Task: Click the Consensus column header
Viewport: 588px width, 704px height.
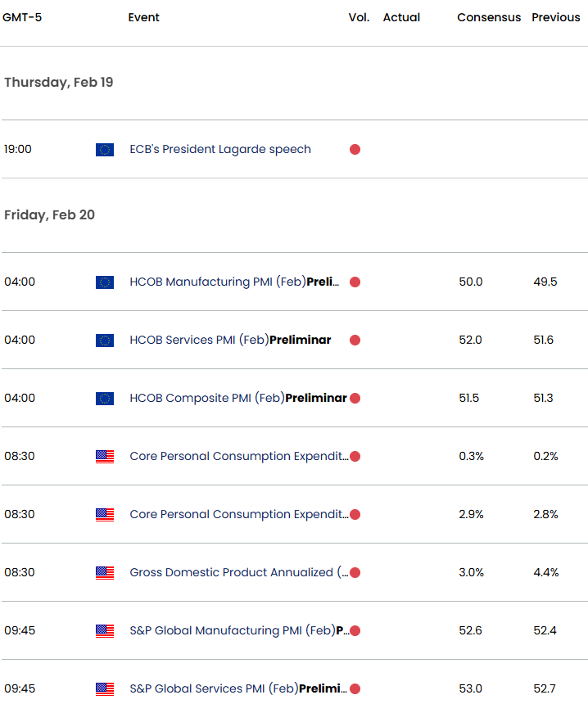Action: 489,17
